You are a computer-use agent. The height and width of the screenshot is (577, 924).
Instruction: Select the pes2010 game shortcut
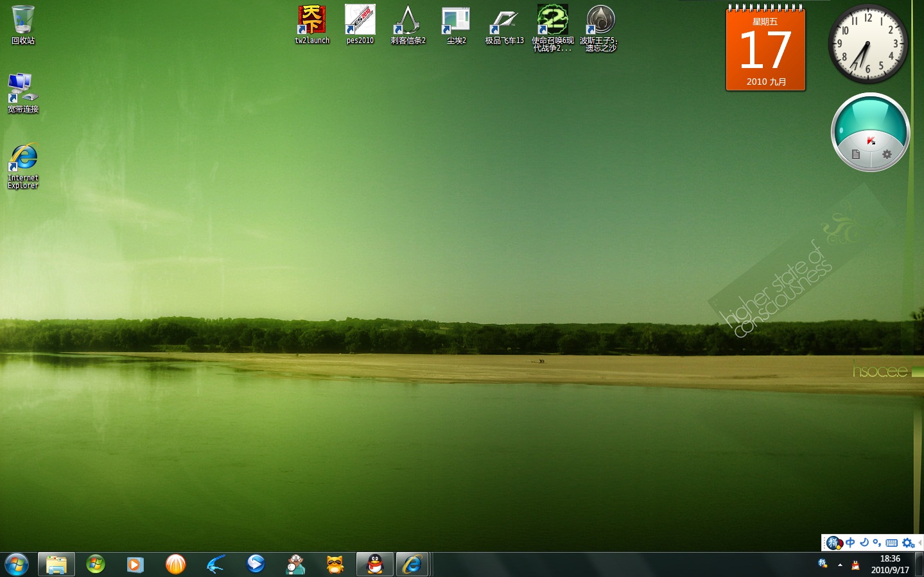pos(360,23)
